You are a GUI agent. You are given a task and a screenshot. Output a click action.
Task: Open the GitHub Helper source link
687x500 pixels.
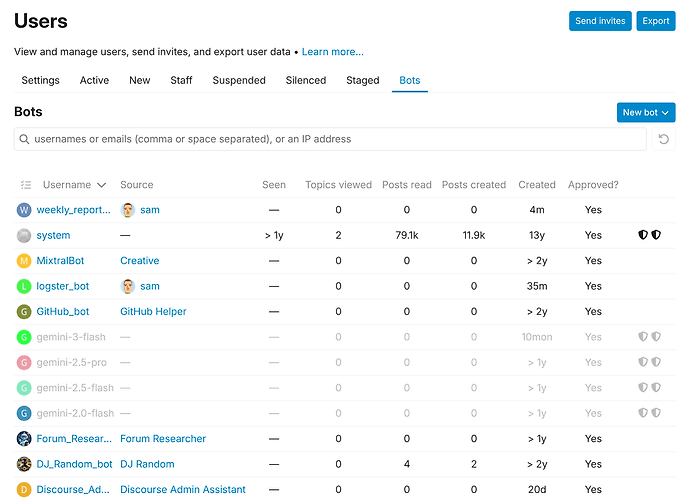point(153,312)
